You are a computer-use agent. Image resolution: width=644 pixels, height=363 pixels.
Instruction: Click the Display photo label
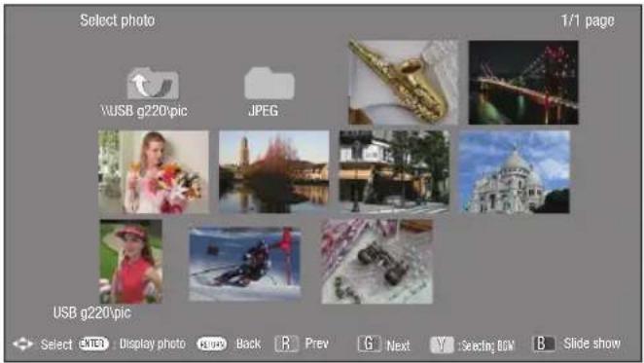153,344
